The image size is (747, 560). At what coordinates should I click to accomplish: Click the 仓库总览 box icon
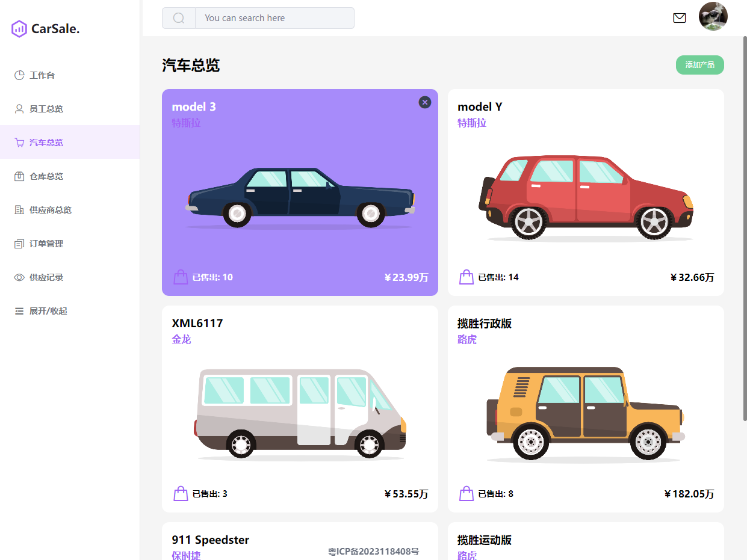[x=19, y=176]
